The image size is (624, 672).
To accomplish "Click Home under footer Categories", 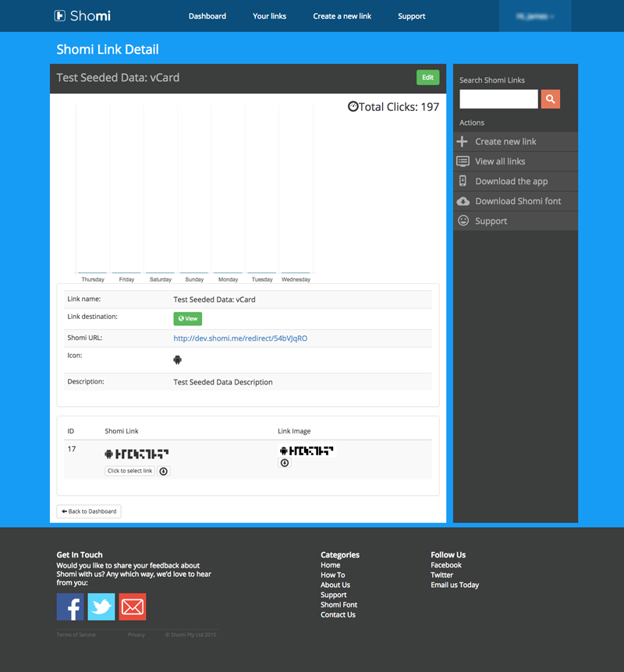I will 330,565.
